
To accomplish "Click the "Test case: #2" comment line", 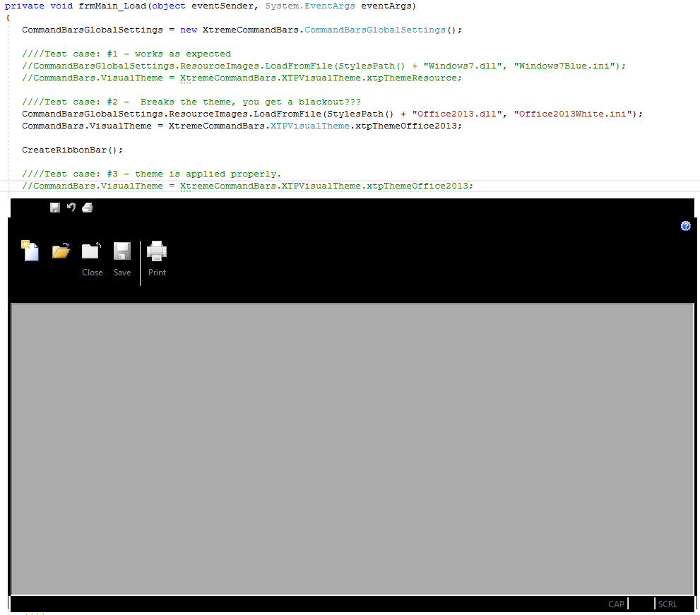I will (191, 102).
